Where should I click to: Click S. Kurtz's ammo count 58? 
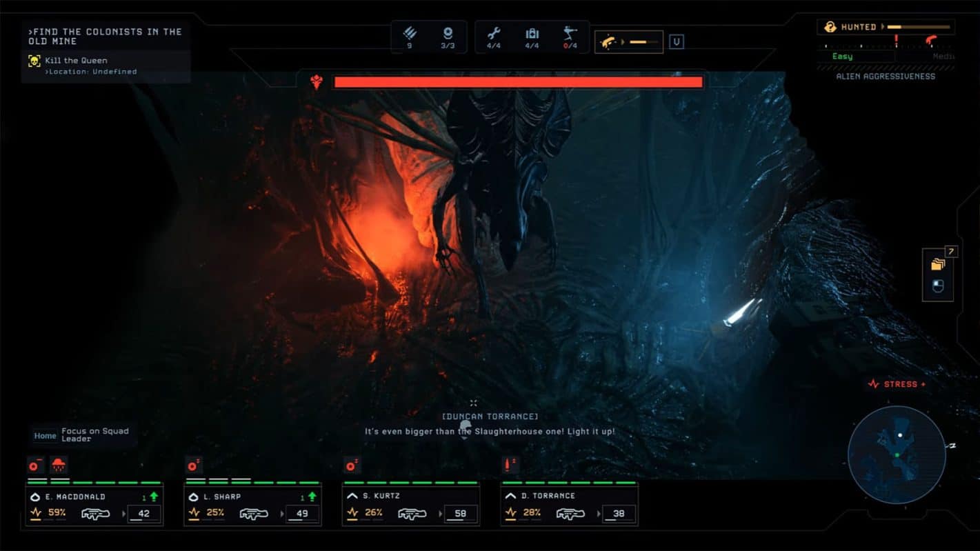461,514
